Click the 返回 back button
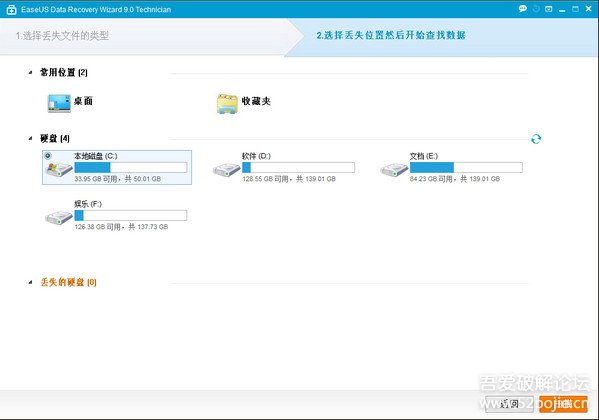The image size is (599, 420). [509, 404]
